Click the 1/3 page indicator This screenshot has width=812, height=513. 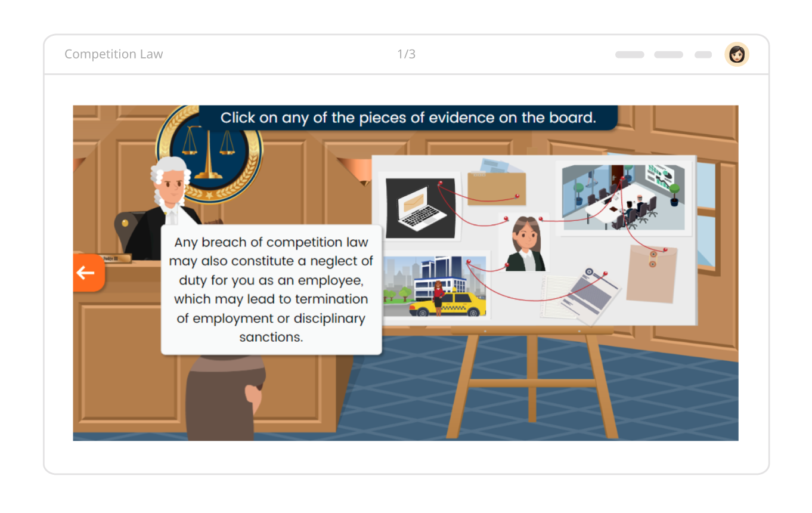tap(406, 54)
